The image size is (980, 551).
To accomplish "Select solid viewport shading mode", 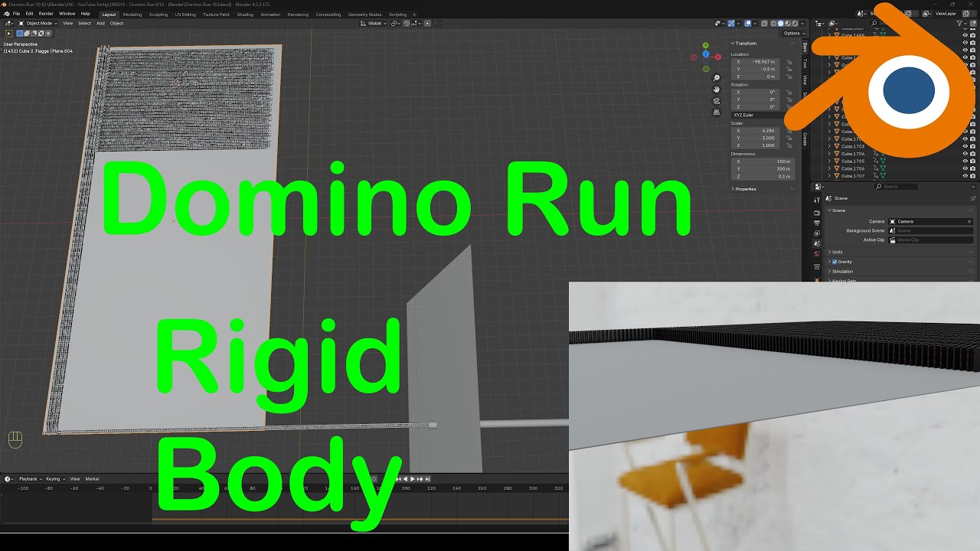I will tap(781, 24).
